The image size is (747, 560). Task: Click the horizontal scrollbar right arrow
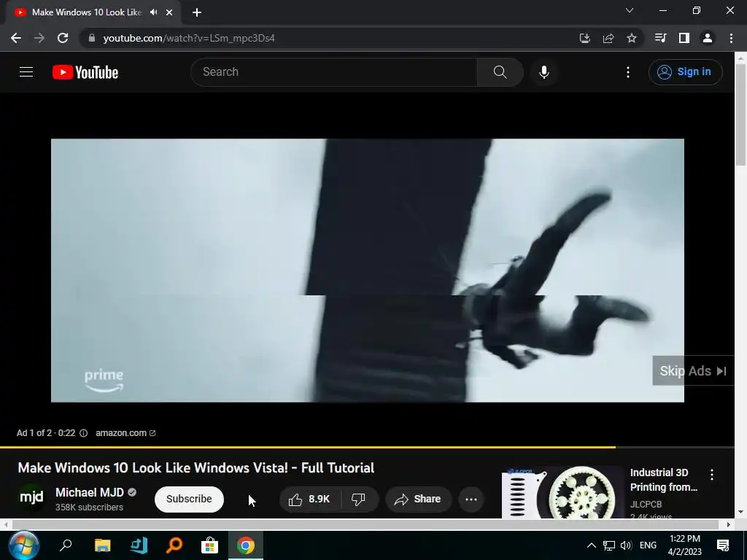click(x=729, y=524)
